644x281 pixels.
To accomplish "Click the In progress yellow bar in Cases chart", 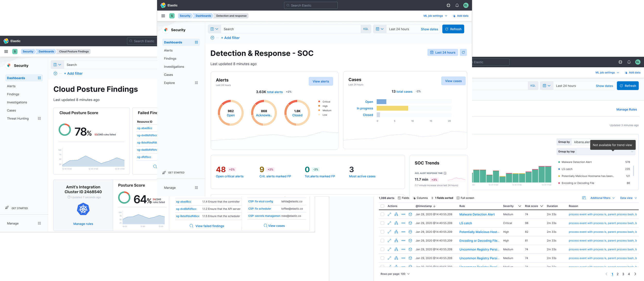I will 392,108.
